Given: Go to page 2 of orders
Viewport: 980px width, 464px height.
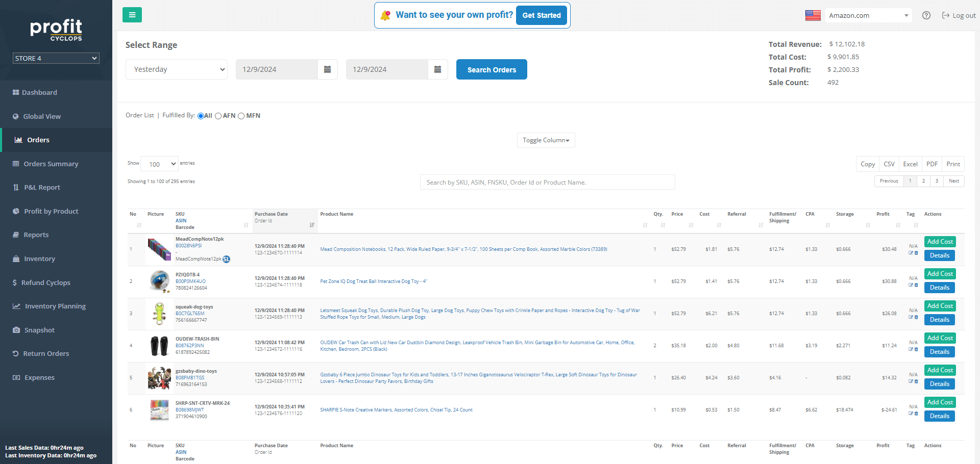Looking at the screenshot, I should [923, 181].
